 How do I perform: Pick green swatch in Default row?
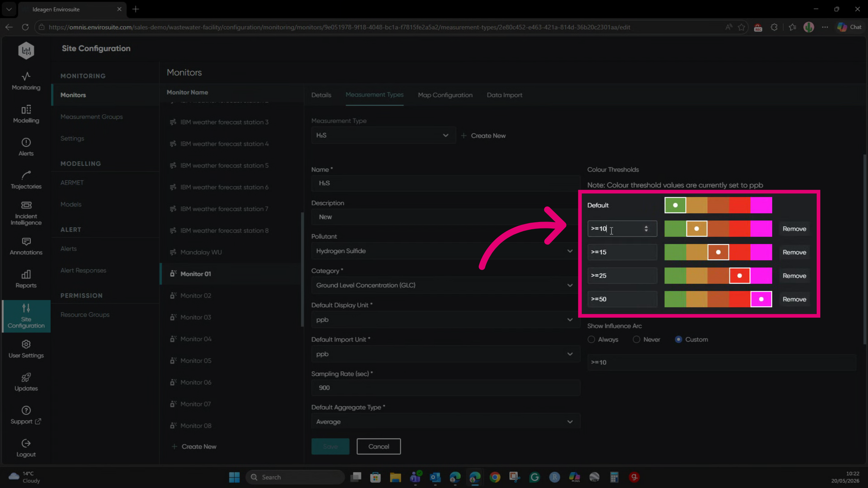[x=675, y=205]
